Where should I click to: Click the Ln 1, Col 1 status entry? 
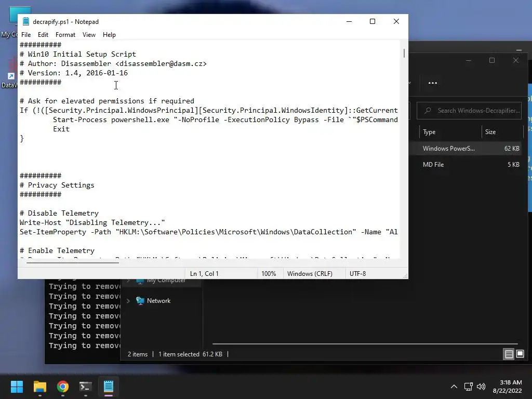point(204,273)
